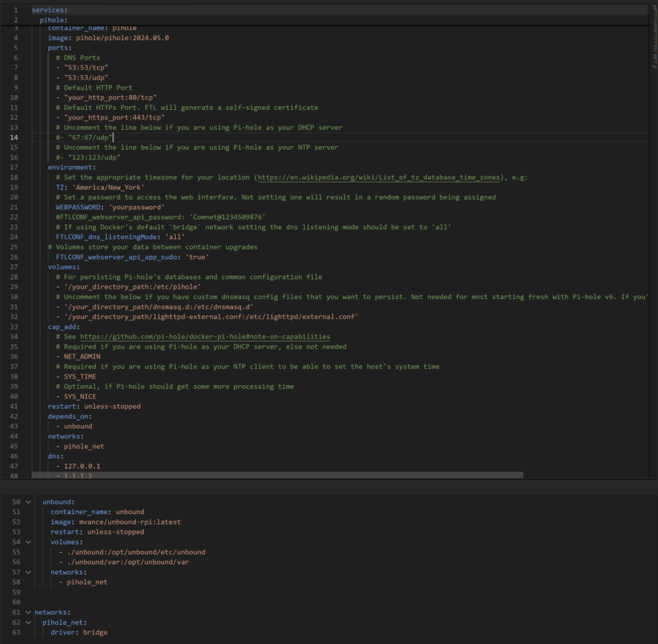This screenshot has width=658, height=644.
Task: Collapse the unbound networks section at line 57
Action: tap(28, 572)
